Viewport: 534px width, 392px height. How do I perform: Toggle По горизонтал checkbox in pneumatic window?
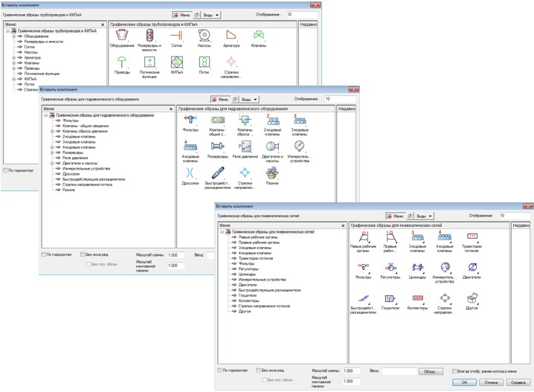[219, 370]
